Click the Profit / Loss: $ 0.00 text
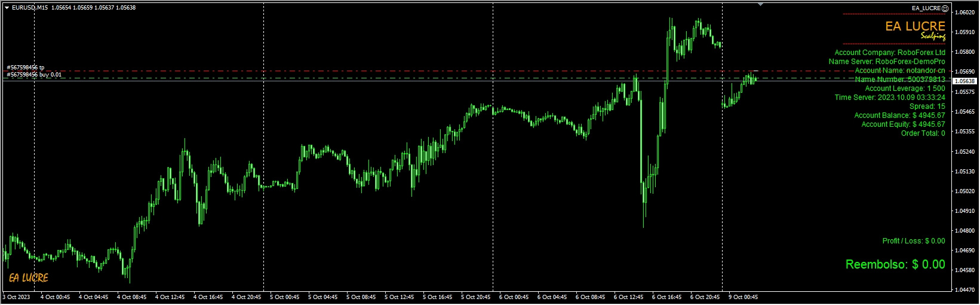This screenshot has width=980, height=305. tap(913, 241)
